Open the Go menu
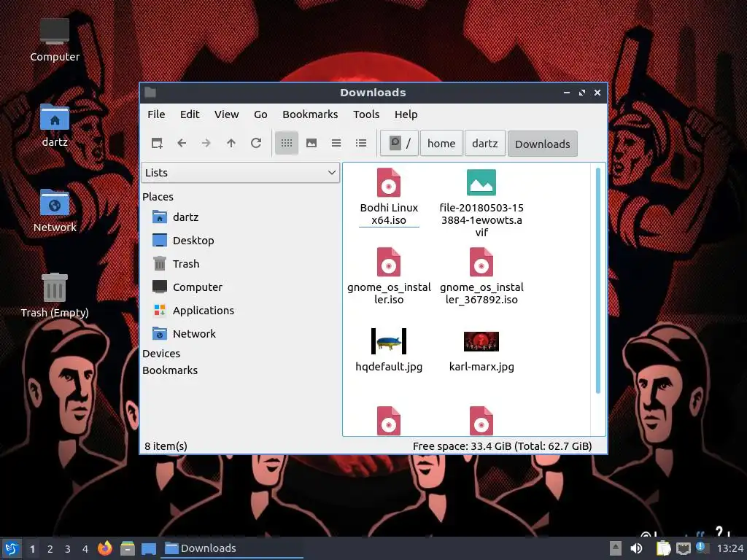Screen dimensions: 747x560 click(x=260, y=114)
